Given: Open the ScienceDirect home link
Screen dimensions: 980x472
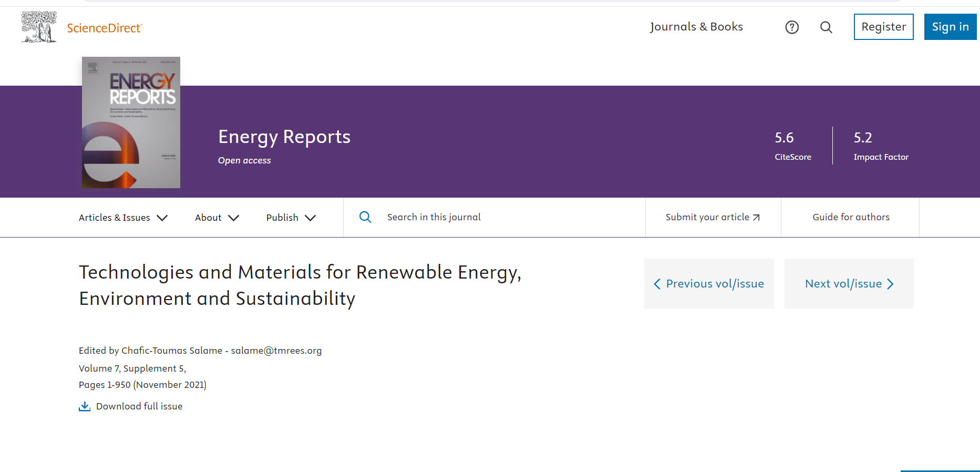Looking at the screenshot, I should click(105, 28).
